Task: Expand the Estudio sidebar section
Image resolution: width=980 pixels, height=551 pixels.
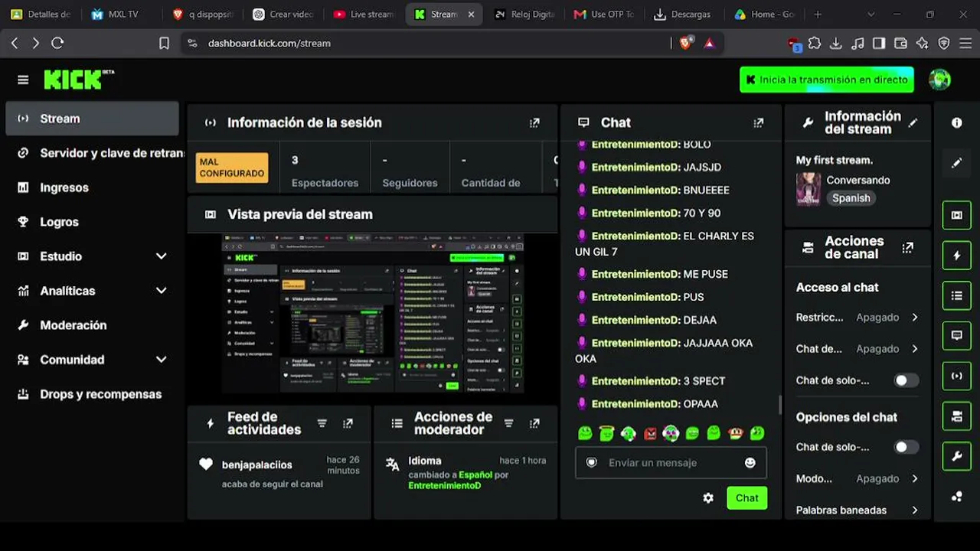Action: [161, 256]
